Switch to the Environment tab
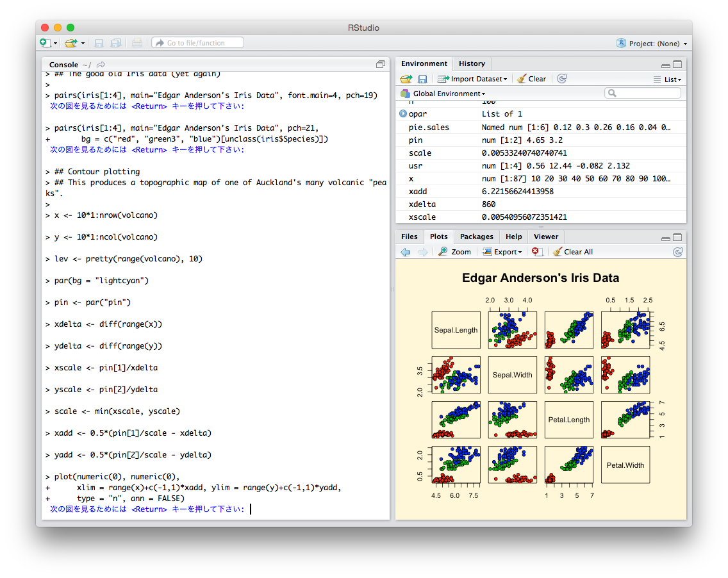 [424, 63]
